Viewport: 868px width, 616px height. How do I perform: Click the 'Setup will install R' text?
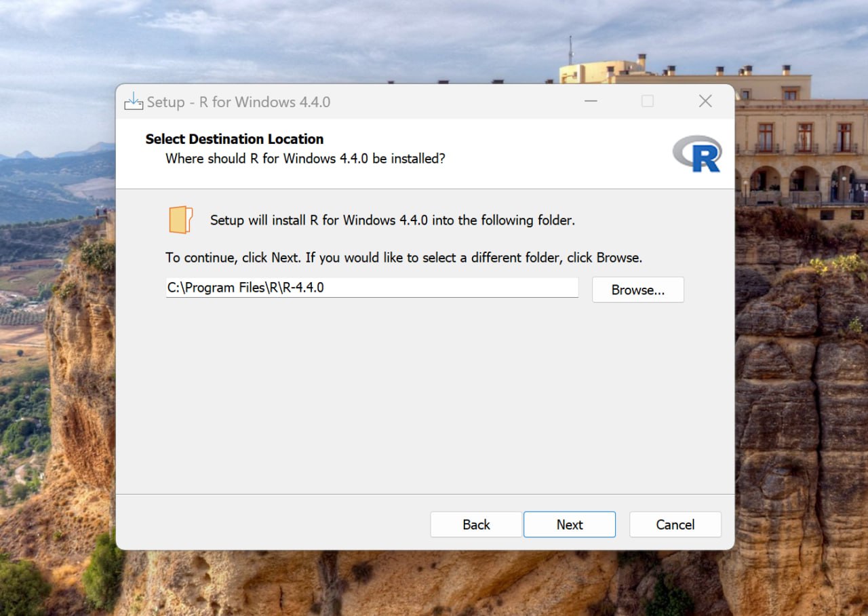click(393, 220)
